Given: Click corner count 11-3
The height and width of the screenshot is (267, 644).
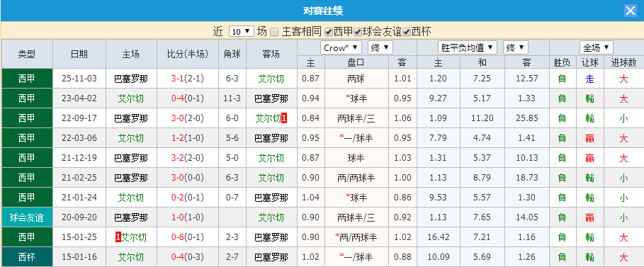Looking at the screenshot, I should click(x=232, y=98).
